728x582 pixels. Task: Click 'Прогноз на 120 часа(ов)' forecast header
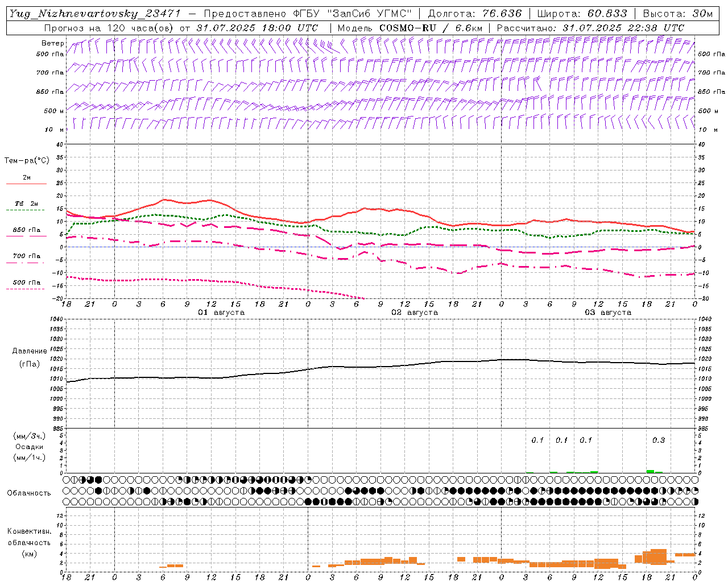(x=109, y=28)
